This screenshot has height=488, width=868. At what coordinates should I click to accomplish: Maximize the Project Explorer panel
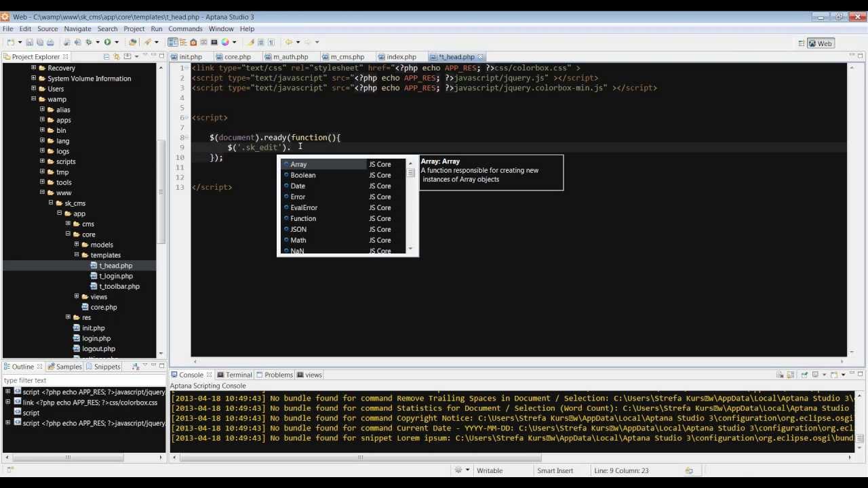pos(161,56)
